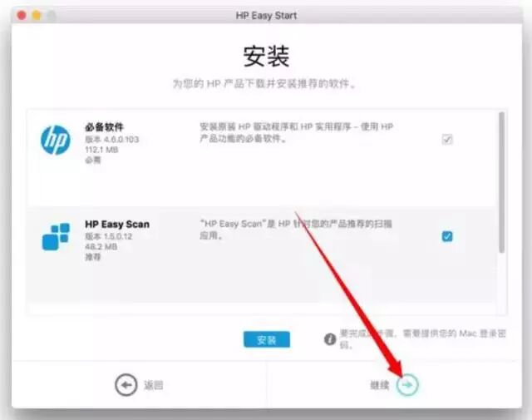Minimize the HP Easy Start window

[x=37, y=15]
